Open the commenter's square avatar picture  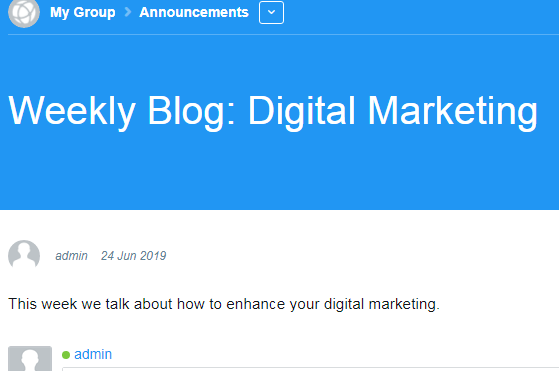(x=30, y=359)
